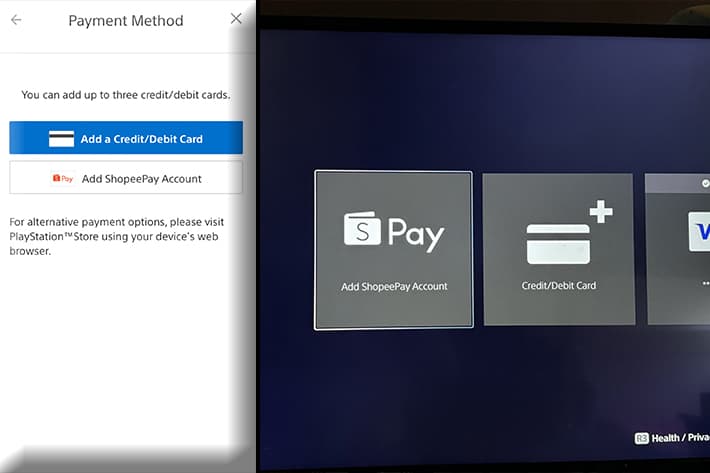Screen dimensions: 710x473
Task: Click Add a Credit/Debit Card button
Action: (x=126, y=138)
